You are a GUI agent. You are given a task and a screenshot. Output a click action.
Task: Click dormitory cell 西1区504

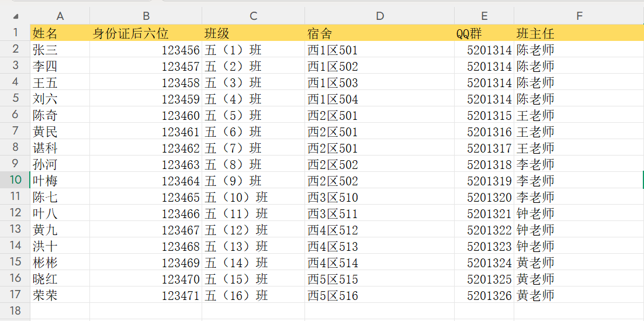[x=379, y=99]
